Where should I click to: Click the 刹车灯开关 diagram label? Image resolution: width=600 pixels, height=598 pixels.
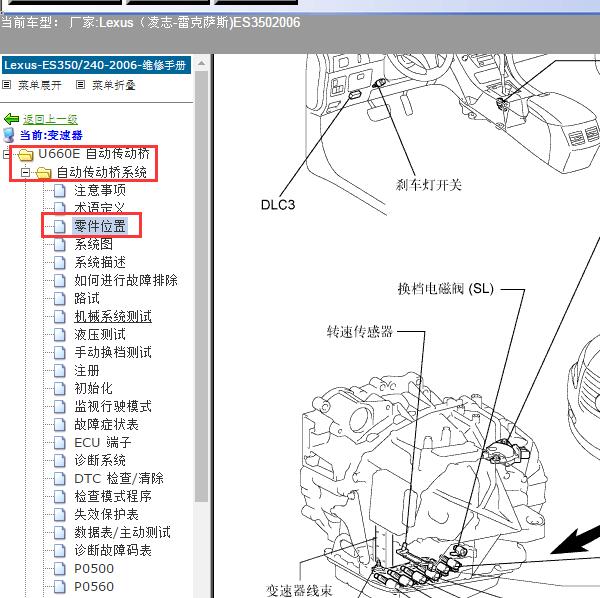[x=429, y=185]
